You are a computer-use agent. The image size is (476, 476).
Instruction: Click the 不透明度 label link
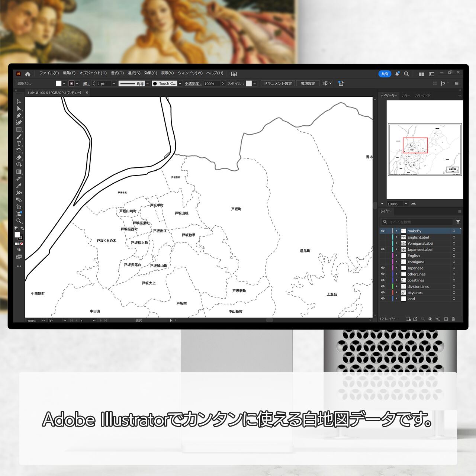point(193,84)
